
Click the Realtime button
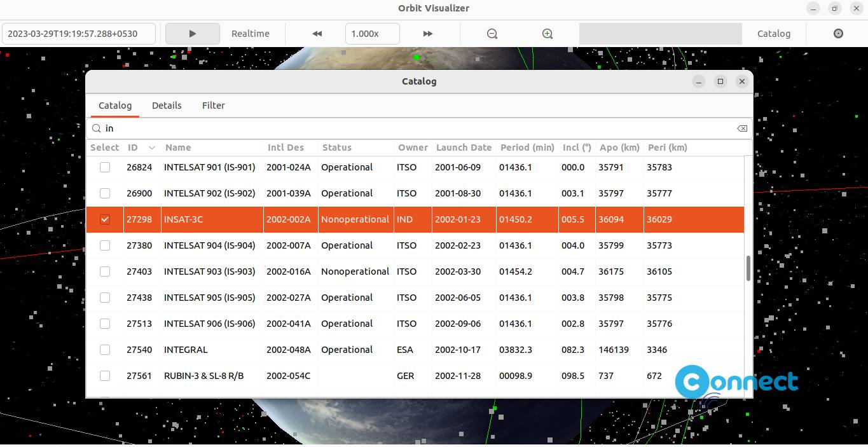(x=250, y=34)
